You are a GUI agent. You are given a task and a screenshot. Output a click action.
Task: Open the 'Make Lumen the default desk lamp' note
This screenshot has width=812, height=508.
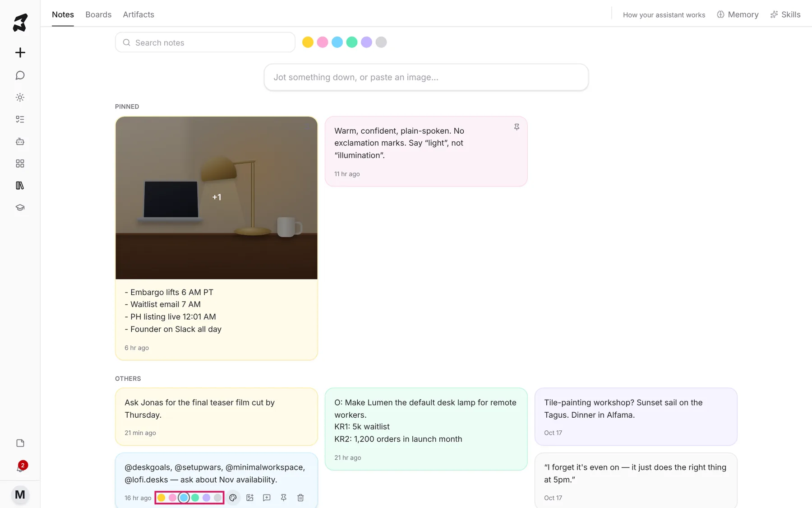(426, 429)
